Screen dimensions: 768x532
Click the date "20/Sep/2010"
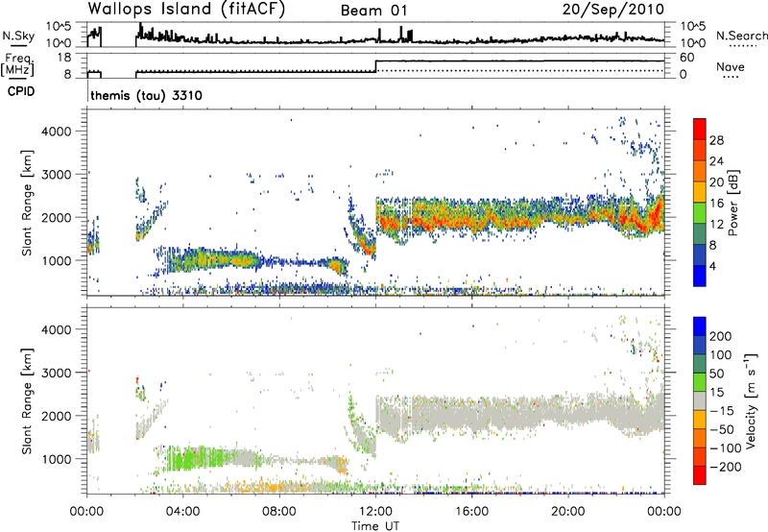click(613, 10)
